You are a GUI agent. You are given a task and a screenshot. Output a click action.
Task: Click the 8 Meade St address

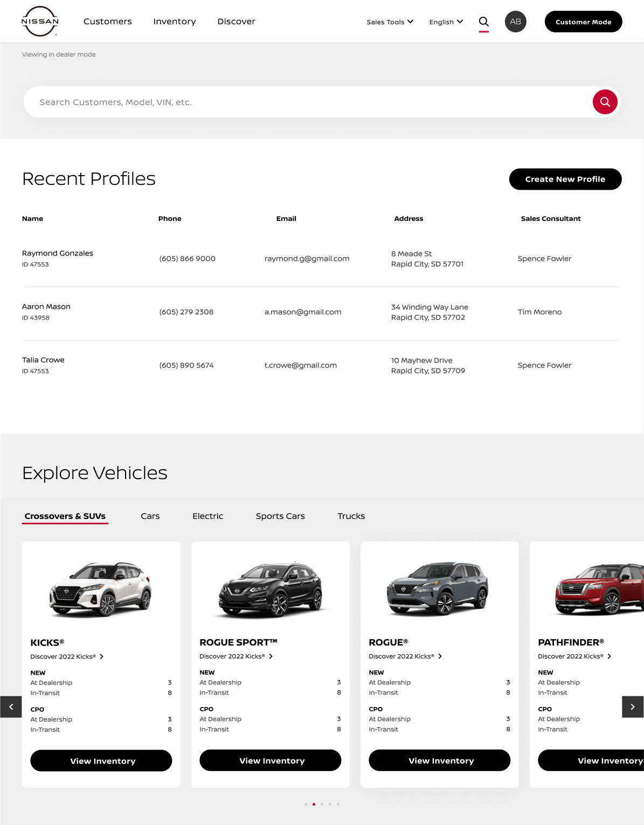(427, 259)
